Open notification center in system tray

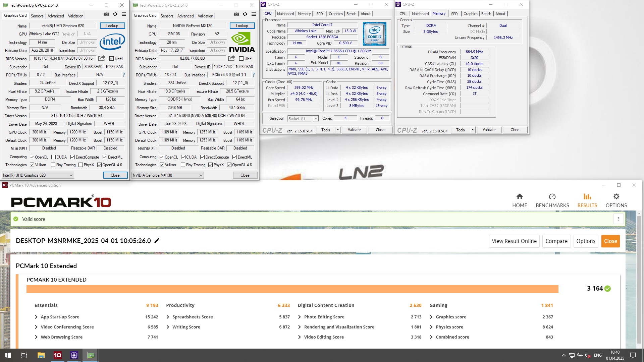(x=633, y=355)
